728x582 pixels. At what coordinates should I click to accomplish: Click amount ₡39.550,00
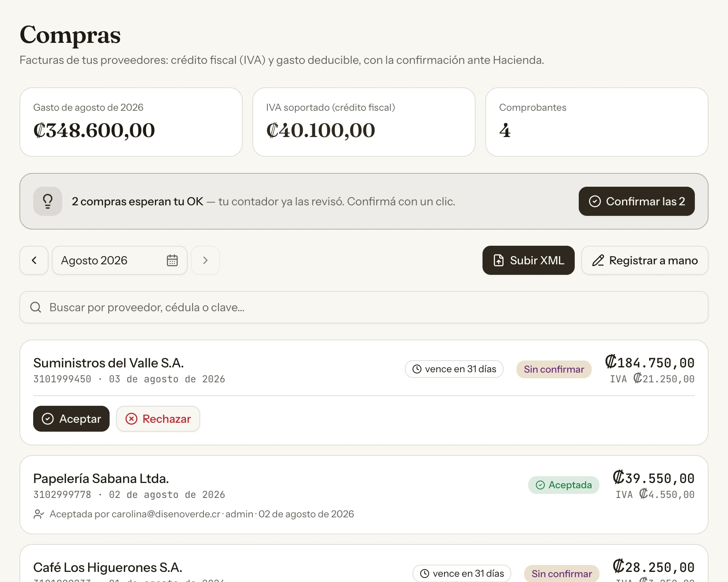tap(654, 478)
